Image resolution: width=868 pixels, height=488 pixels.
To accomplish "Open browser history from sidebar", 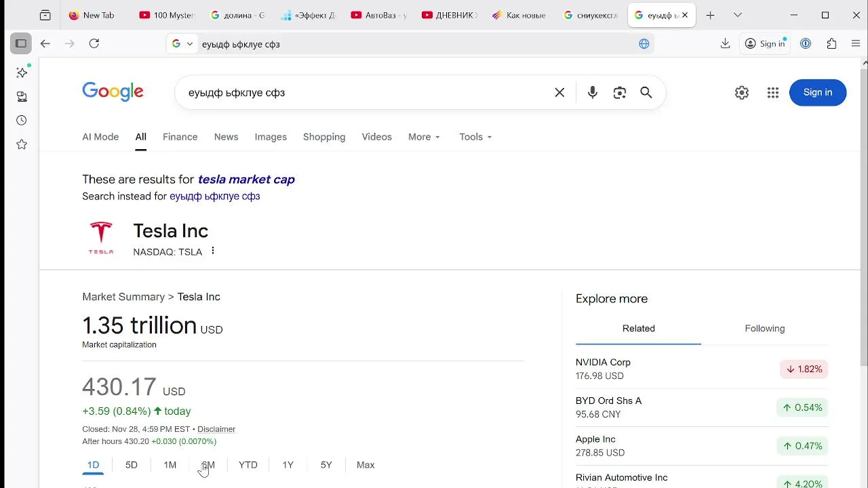I will tap(22, 121).
